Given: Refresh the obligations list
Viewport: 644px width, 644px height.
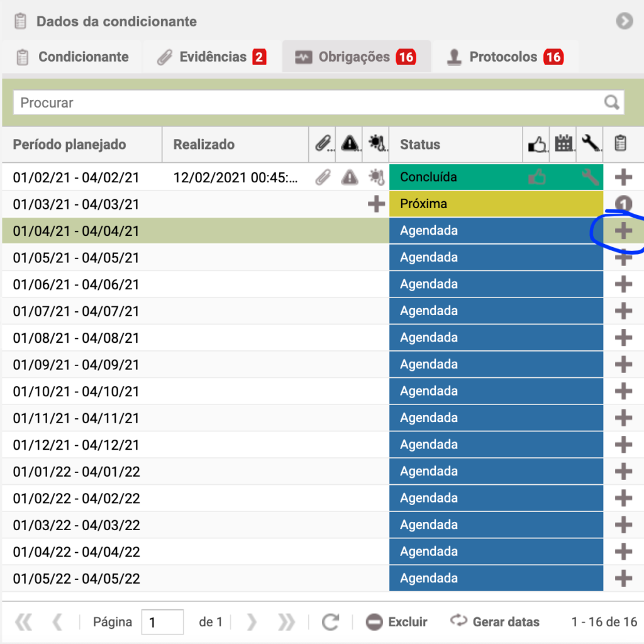Looking at the screenshot, I should coord(330,622).
